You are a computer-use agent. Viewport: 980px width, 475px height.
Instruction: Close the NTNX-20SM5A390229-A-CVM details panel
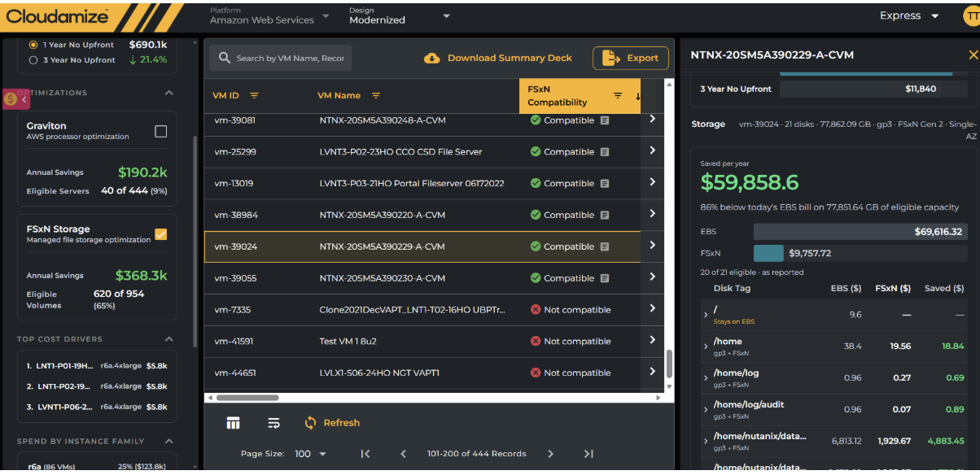coord(973,55)
